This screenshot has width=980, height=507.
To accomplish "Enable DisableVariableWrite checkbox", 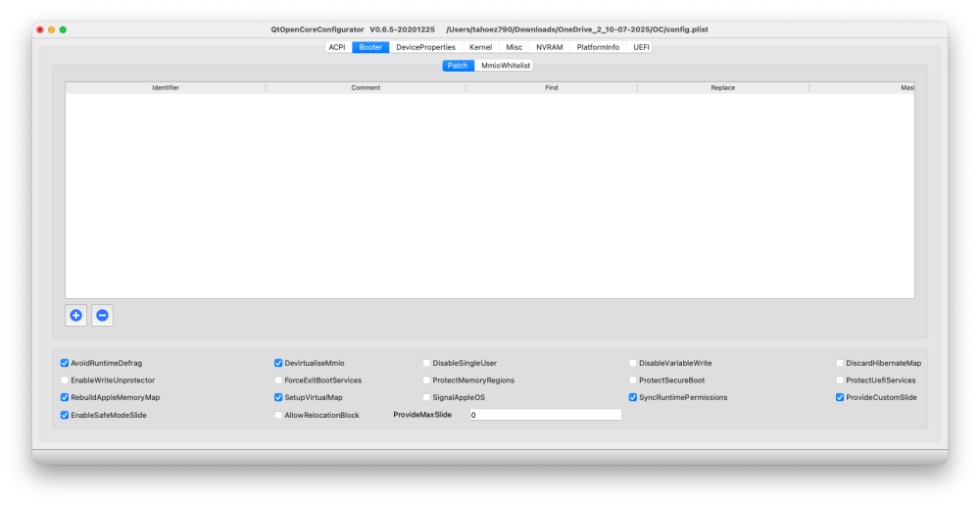I will (632, 363).
